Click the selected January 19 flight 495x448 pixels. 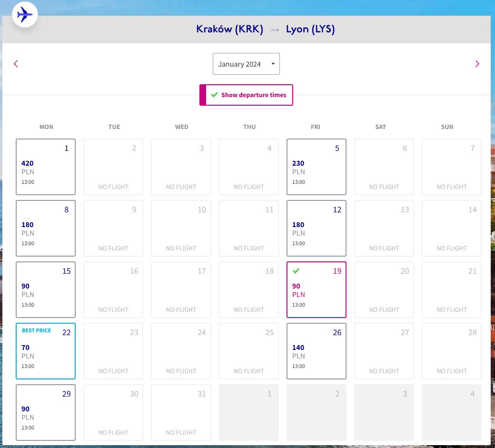pyautogui.click(x=317, y=289)
